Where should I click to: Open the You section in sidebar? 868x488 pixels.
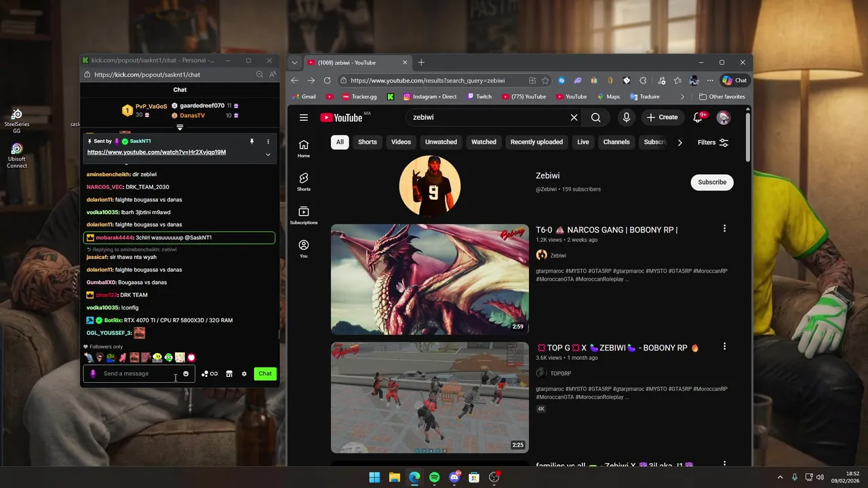pyautogui.click(x=304, y=249)
